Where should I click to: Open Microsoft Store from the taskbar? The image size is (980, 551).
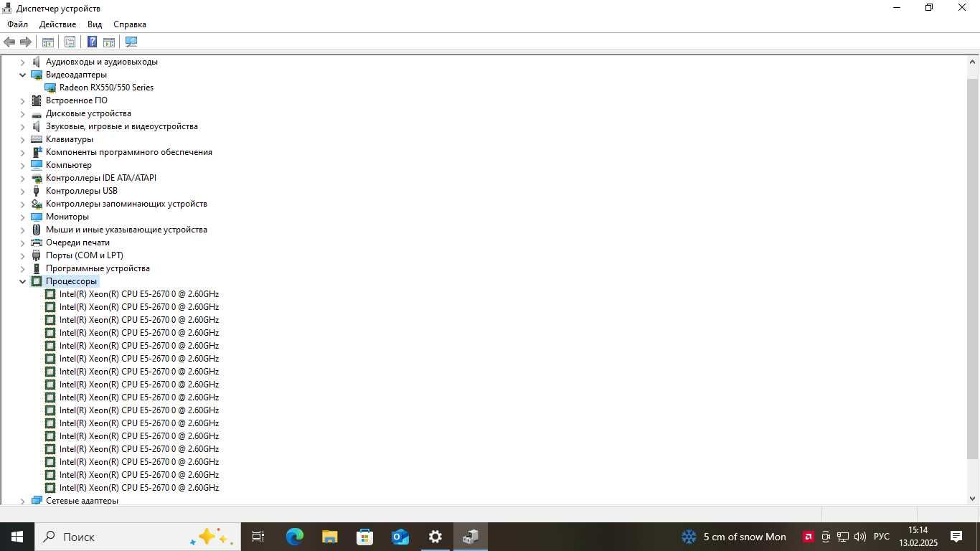coord(364,537)
